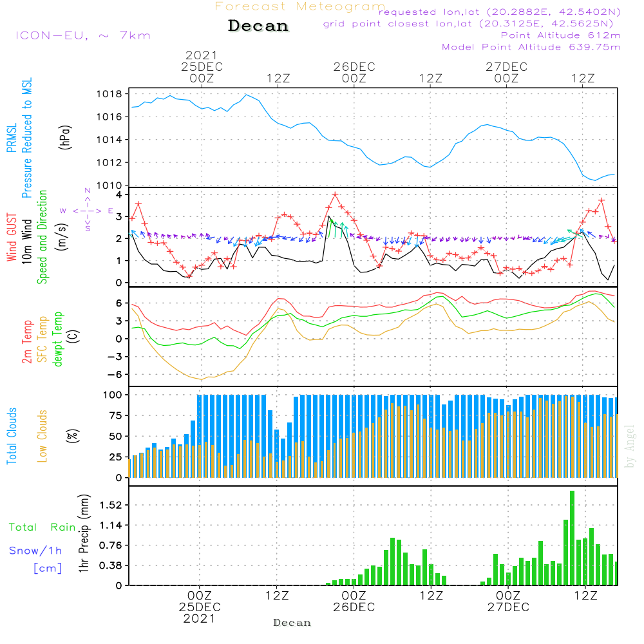Click the grid point closest lon,lat text
The image size is (644, 644).
tap(468, 23)
